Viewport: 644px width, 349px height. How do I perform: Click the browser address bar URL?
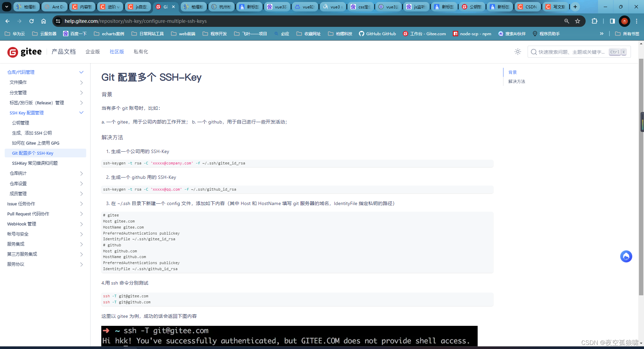click(x=136, y=21)
